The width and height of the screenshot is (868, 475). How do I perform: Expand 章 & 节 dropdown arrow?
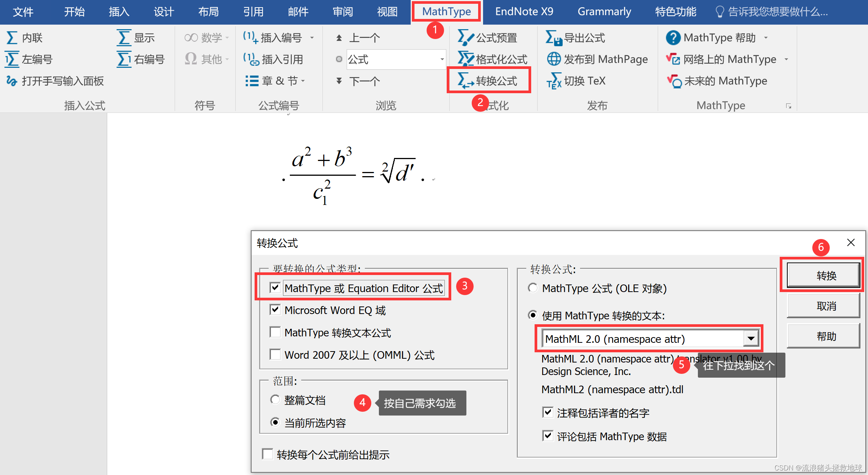303,81
